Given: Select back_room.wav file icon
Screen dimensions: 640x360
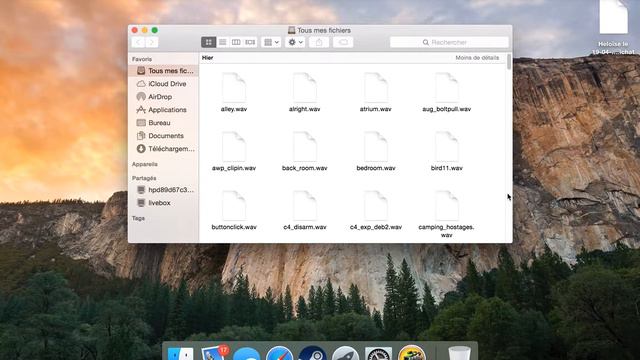Looking at the screenshot, I should 304,146.
